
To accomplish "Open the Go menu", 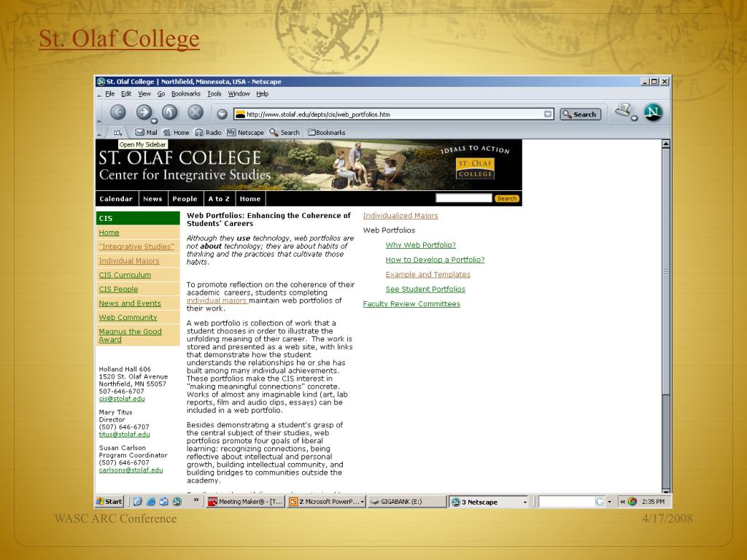I will coord(161,94).
